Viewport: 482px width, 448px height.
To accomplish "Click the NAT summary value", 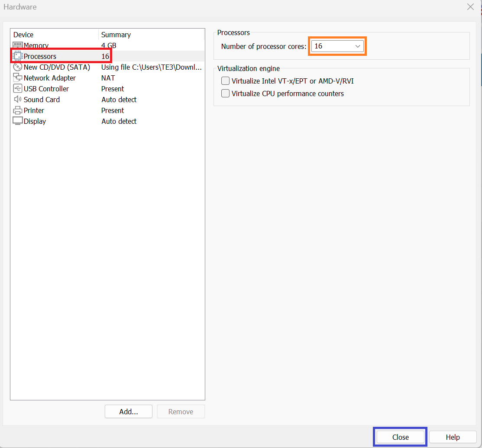I will [108, 78].
